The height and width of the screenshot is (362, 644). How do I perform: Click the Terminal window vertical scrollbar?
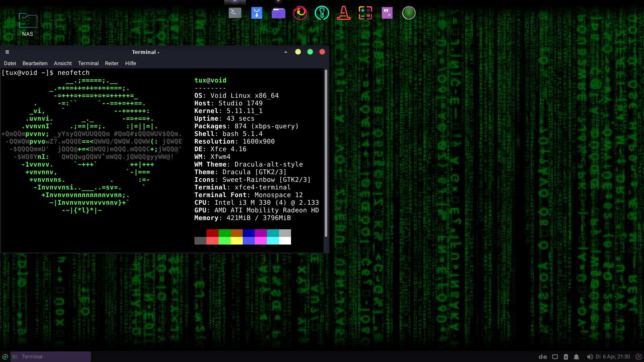click(x=326, y=153)
